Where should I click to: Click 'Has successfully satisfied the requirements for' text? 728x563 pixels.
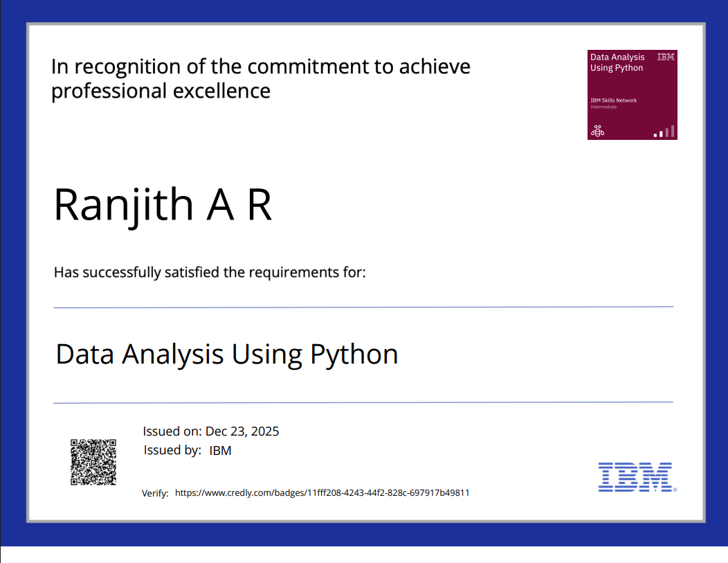[x=210, y=272]
